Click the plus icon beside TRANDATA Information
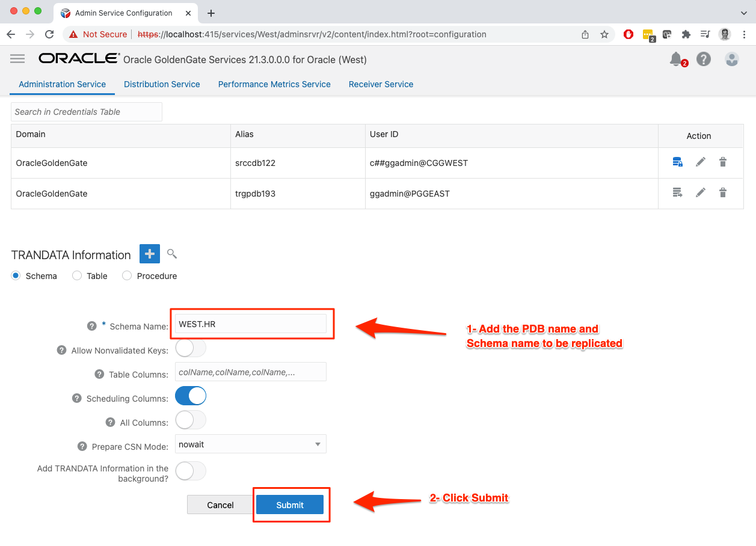 pos(150,254)
